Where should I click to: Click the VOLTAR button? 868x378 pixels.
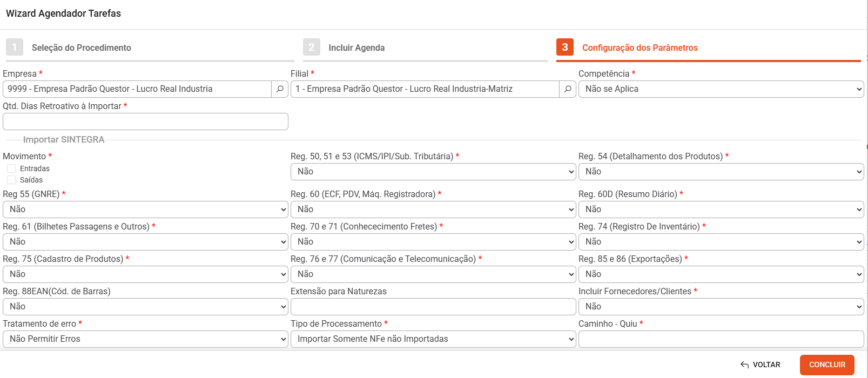[761, 365]
